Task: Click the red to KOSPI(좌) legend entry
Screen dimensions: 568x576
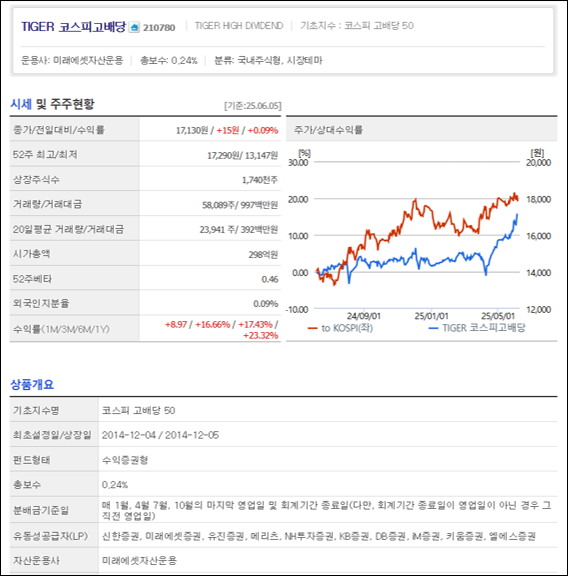Action: tap(341, 328)
